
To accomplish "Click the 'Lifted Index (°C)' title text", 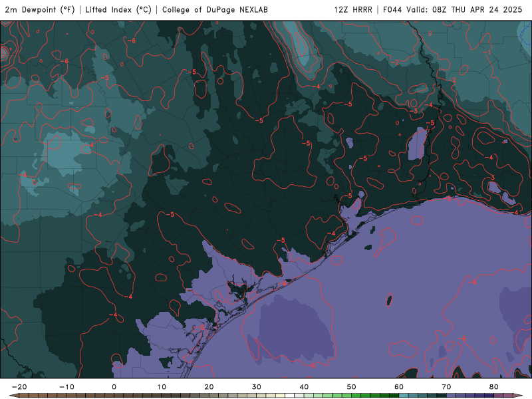I will 118,10.
